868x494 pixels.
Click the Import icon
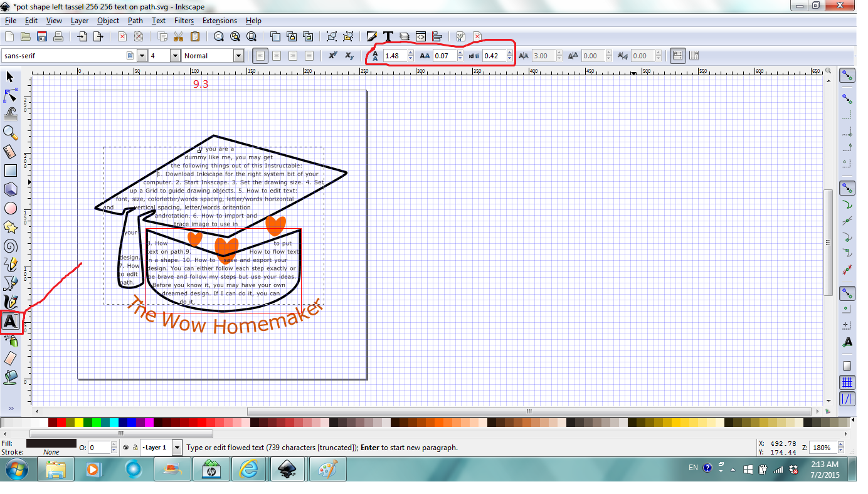coord(82,36)
